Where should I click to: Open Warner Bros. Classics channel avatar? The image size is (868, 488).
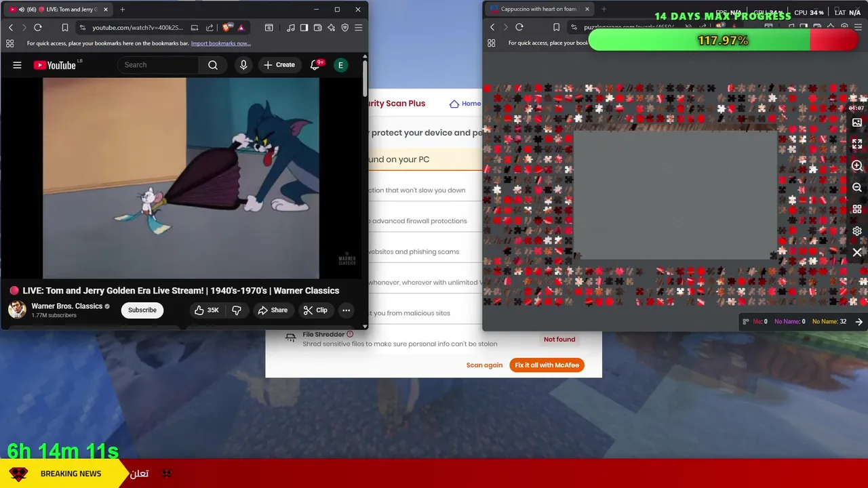point(17,310)
